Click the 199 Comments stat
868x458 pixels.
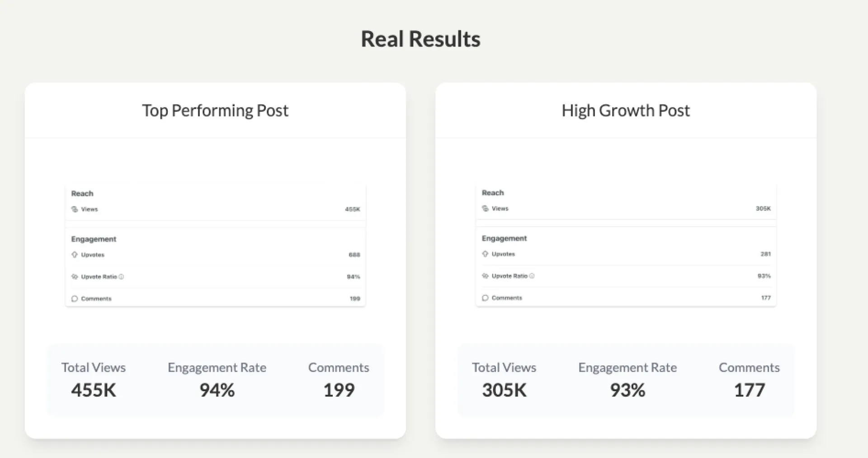(339, 390)
